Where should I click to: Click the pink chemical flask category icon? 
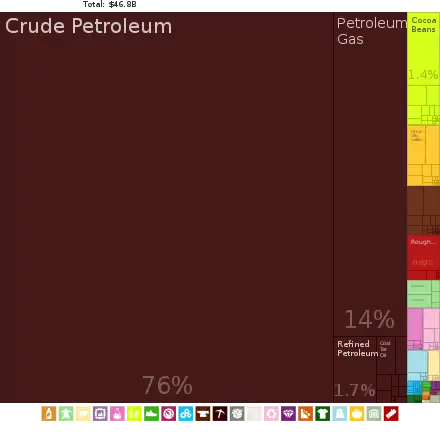(117, 414)
